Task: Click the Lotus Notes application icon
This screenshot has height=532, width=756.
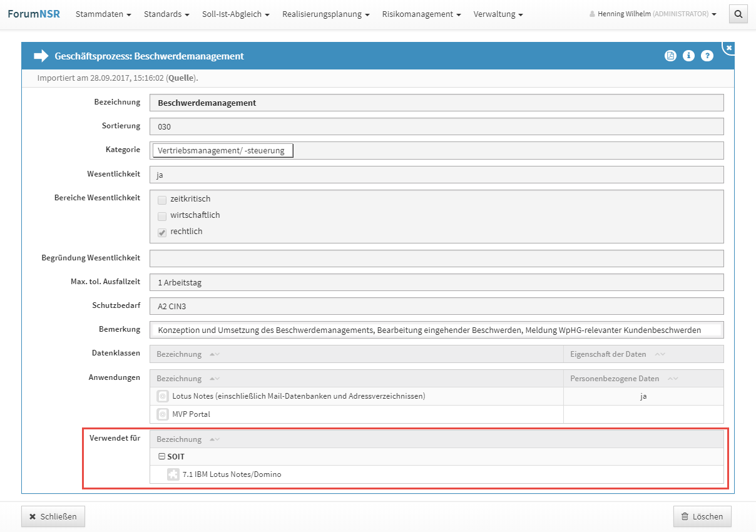Action: coord(162,396)
